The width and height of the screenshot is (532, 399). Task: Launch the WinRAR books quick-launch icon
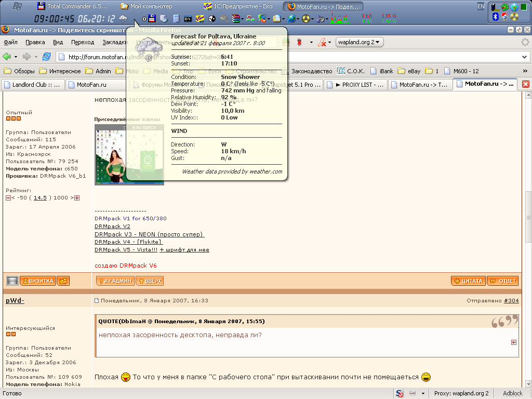tap(236, 19)
